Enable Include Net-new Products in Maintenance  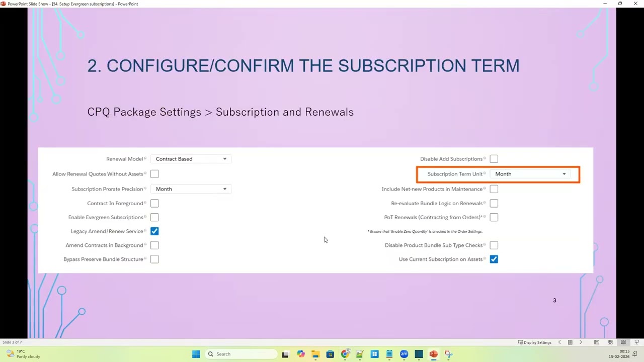[x=494, y=189]
